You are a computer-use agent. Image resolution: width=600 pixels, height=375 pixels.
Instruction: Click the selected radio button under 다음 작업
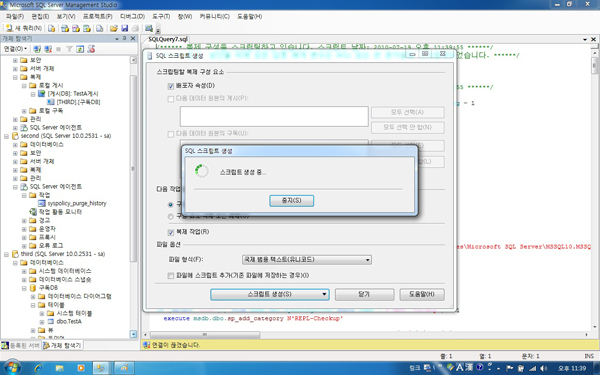pyautogui.click(x=171, y=205)
